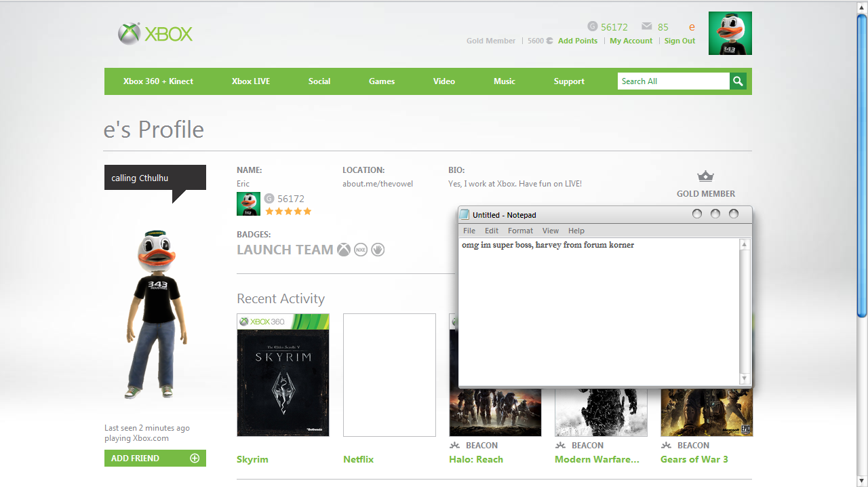Open the Halo: Reach title link

tap(476, 459)
